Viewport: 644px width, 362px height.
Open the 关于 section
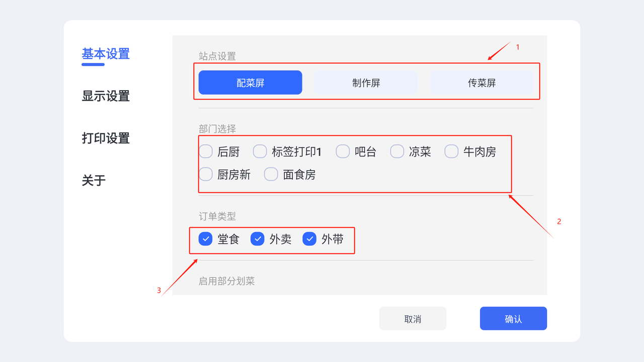(x=94, y=180)
